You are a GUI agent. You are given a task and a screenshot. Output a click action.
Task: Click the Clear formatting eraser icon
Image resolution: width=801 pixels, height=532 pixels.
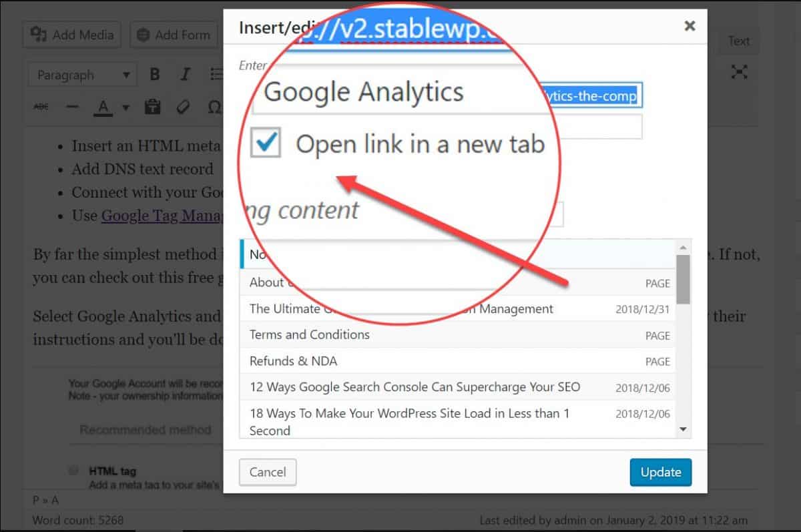(183, 107)
